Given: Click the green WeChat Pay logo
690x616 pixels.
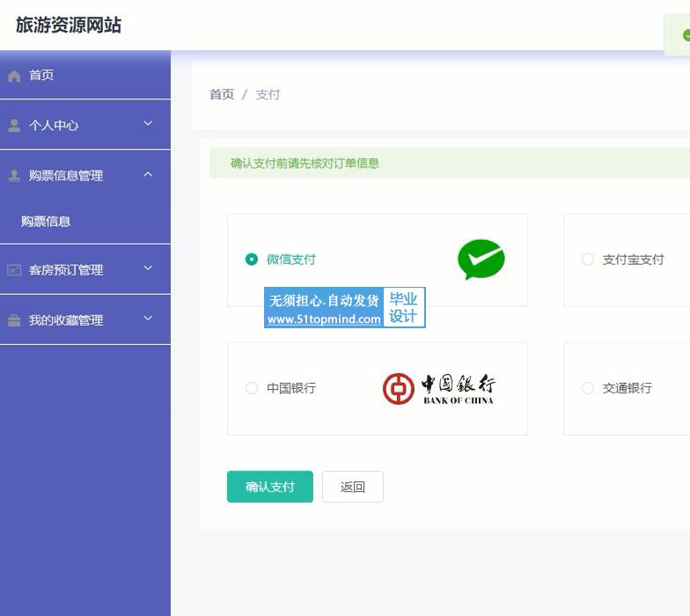Looking at the screenshot, I should coord(481,259).
